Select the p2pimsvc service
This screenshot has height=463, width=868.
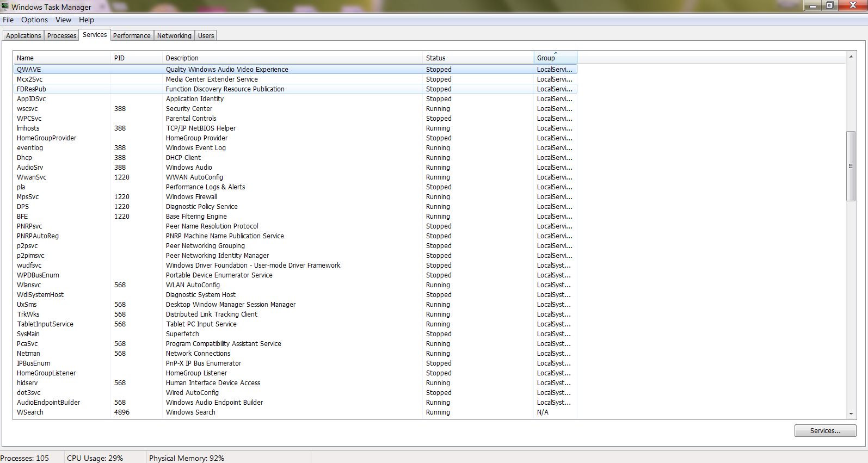point(295,255)
